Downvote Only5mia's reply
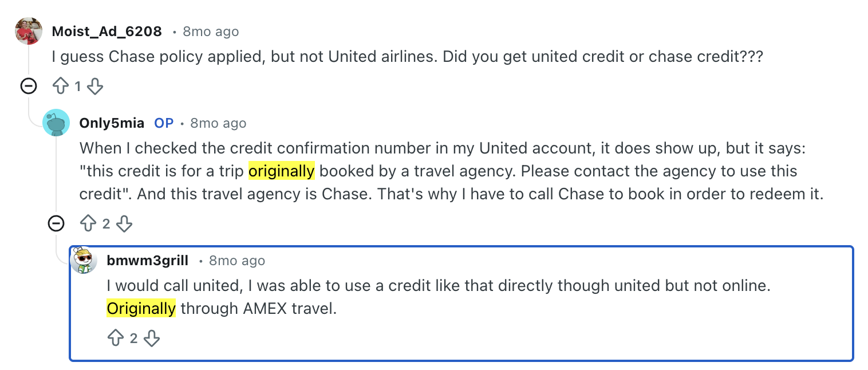 (124, 223)
